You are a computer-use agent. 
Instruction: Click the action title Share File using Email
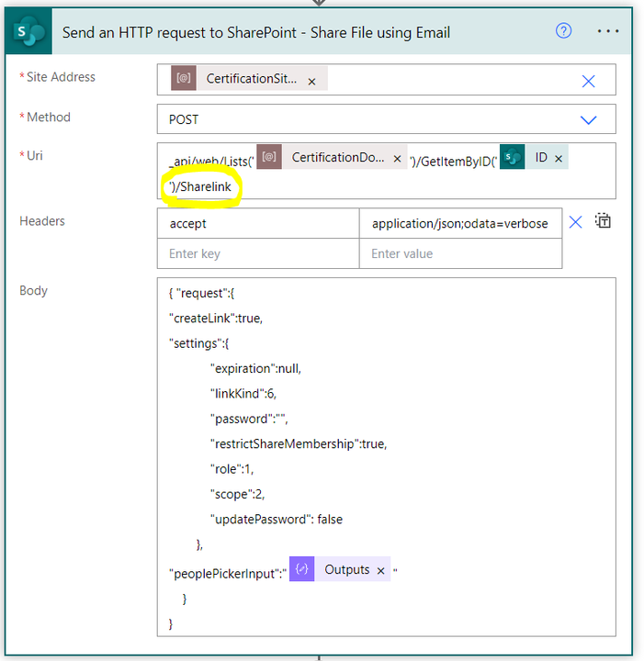click(256, 32)
